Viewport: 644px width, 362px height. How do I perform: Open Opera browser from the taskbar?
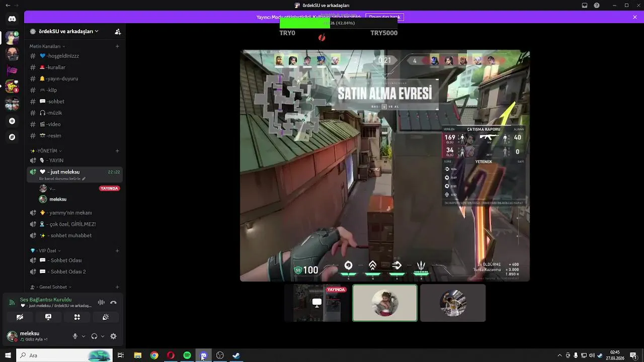[171, 355]
